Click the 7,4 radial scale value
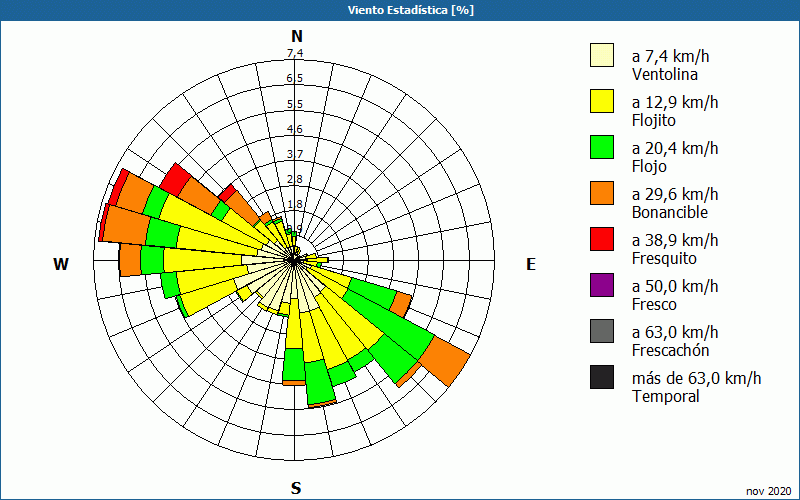Image resolution: width=800 pixels, height=500 pixels. (x=295, y=53)
